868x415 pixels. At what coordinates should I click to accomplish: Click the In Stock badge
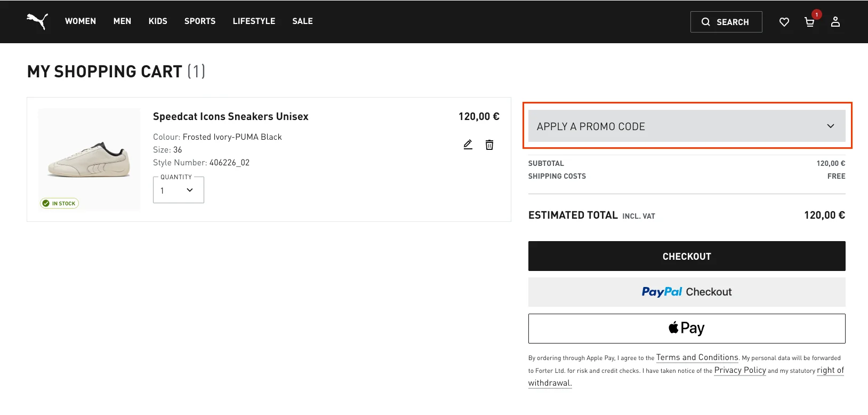[60, 203]
